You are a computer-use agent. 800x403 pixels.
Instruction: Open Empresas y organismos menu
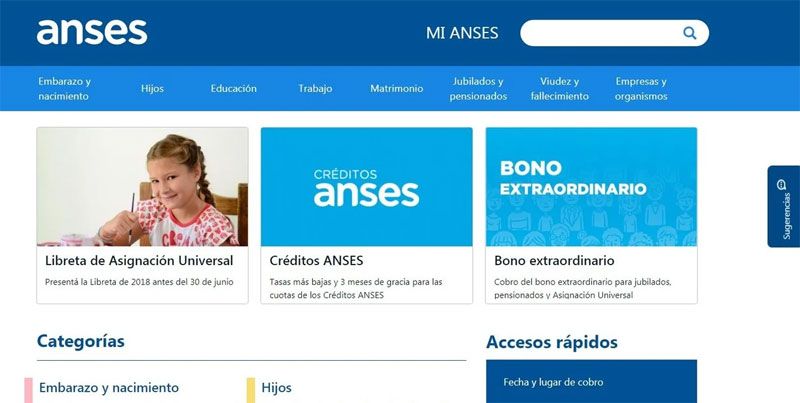tap(641, 89)
